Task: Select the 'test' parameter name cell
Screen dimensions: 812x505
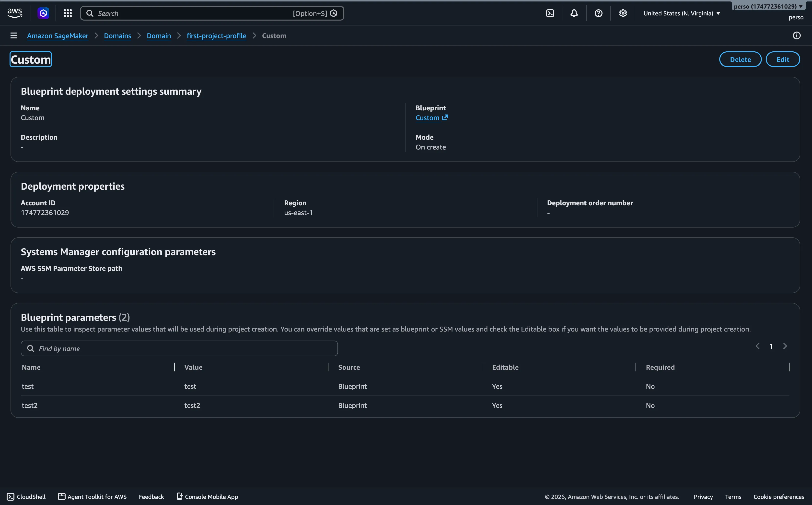Action: point(28,386)
